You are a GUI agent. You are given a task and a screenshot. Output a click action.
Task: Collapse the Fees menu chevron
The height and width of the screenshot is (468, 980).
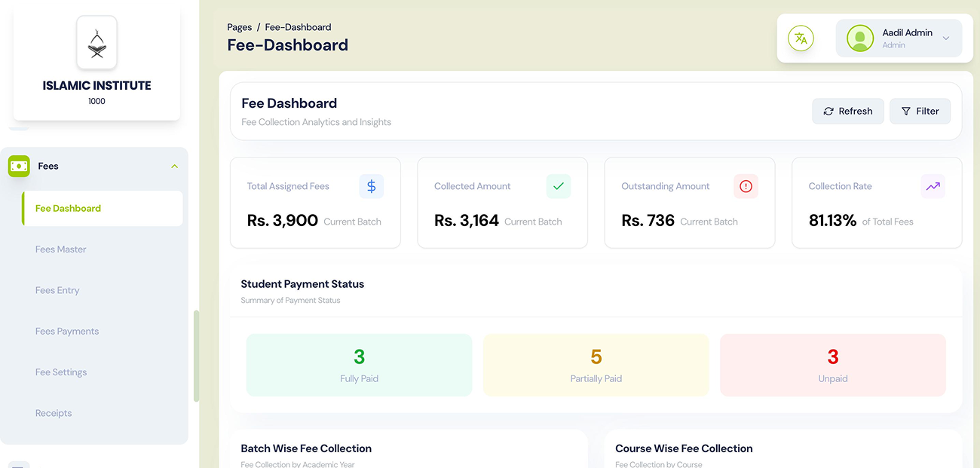click(174, 166)
